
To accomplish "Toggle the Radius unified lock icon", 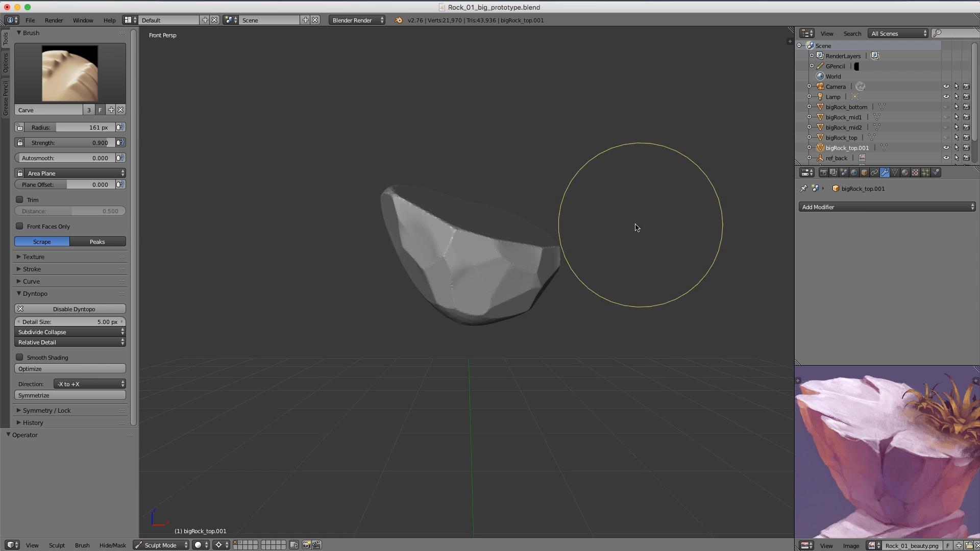I will click(x=19, y=128).
